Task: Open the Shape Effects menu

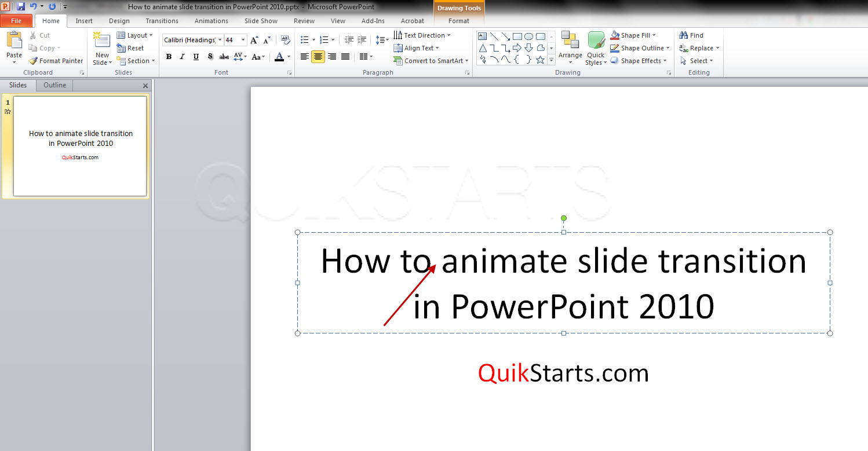Action: [639, 61]
